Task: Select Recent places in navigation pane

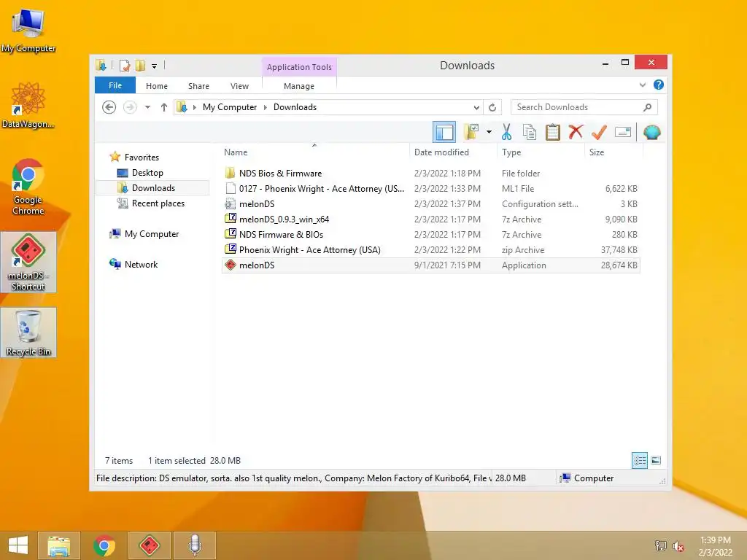Action: click(x=158, y=203)
